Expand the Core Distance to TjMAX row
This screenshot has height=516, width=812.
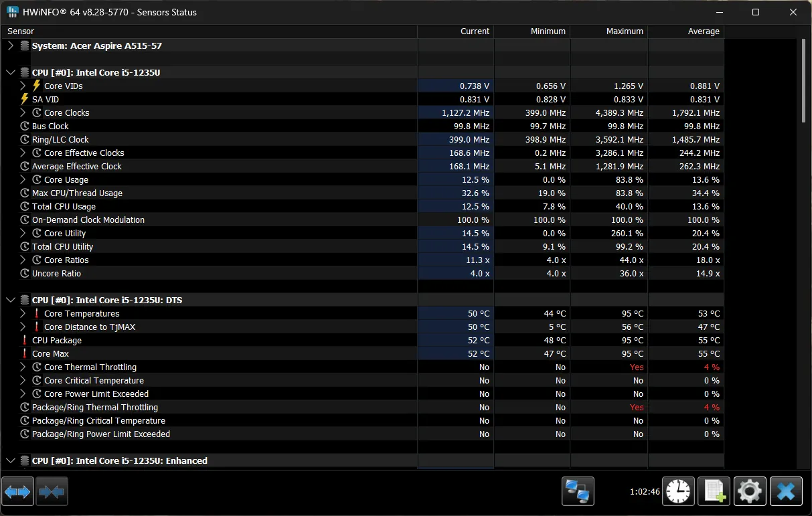pos(23,327)
